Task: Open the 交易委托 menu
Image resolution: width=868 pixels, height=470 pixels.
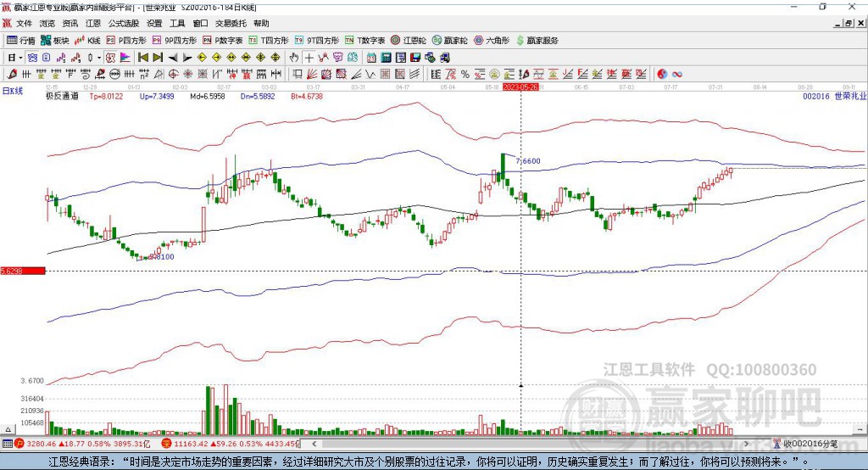Action: 231,23
